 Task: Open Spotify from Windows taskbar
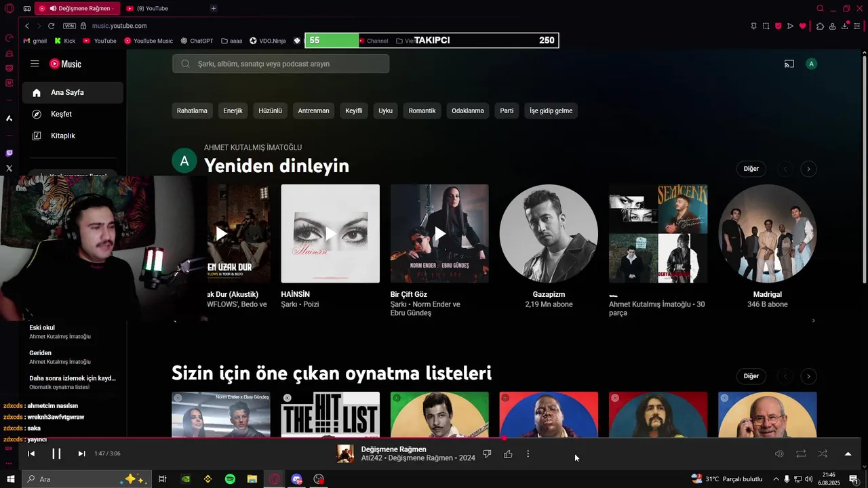click(x=230, y=479)
